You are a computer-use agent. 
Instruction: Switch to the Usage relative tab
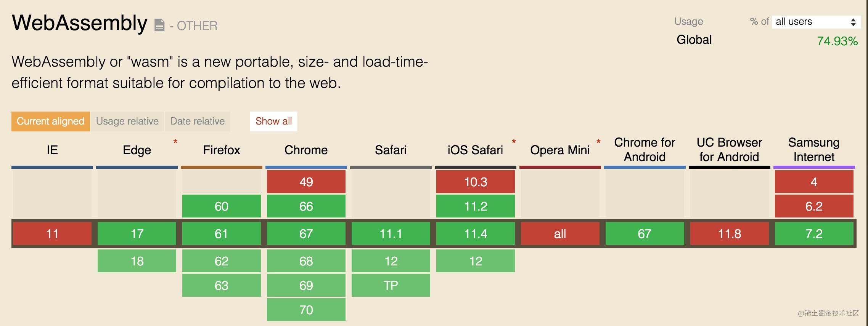point(127,121)
